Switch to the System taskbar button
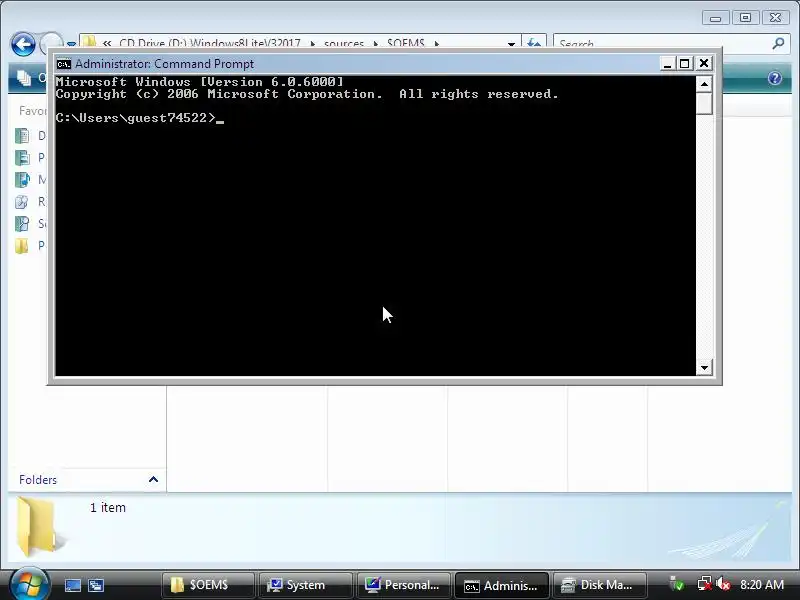800x600 pixels. (306, 585)
